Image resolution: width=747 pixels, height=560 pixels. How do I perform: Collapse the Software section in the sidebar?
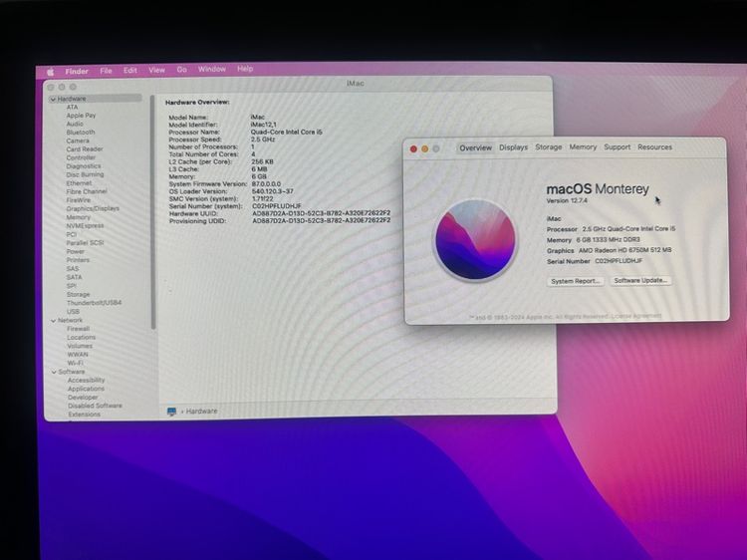pyautogui.click(x=53, y=372)
